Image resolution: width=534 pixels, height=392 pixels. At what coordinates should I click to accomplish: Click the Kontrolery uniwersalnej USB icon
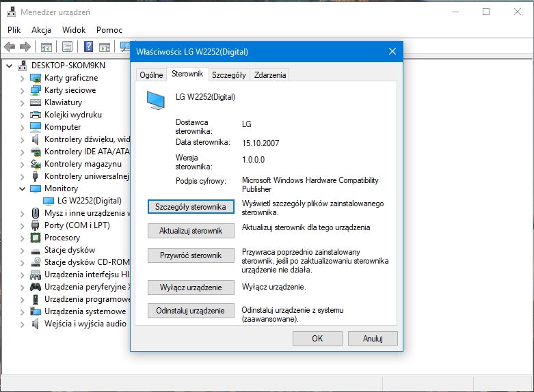(x=36, y=176)
